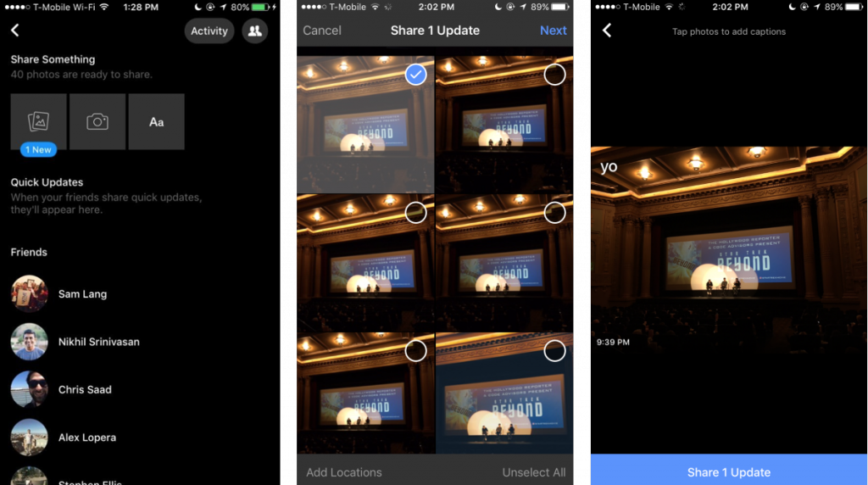The width and height of the screenshot is (868, 485).
Task: Go back using left screen's back arrow
Action: coord(15,31)
